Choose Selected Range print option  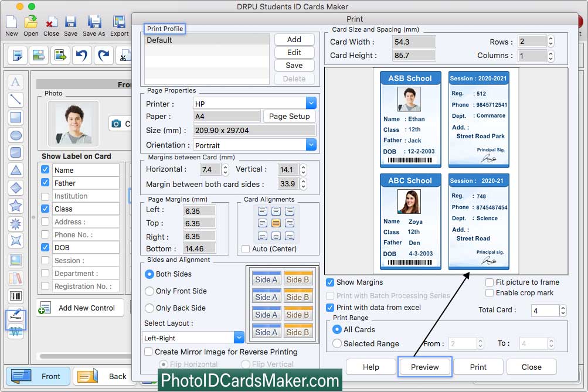pos(337,343)
